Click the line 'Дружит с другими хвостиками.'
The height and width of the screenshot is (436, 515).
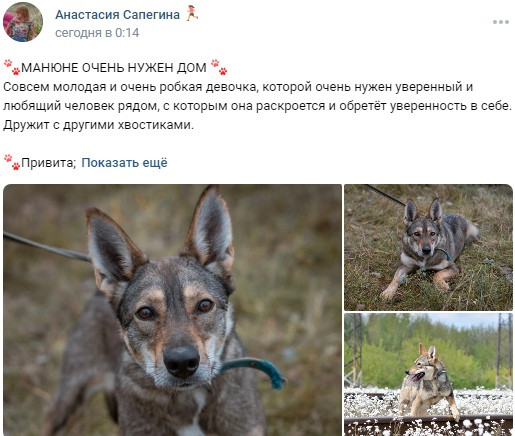[98, 125]
